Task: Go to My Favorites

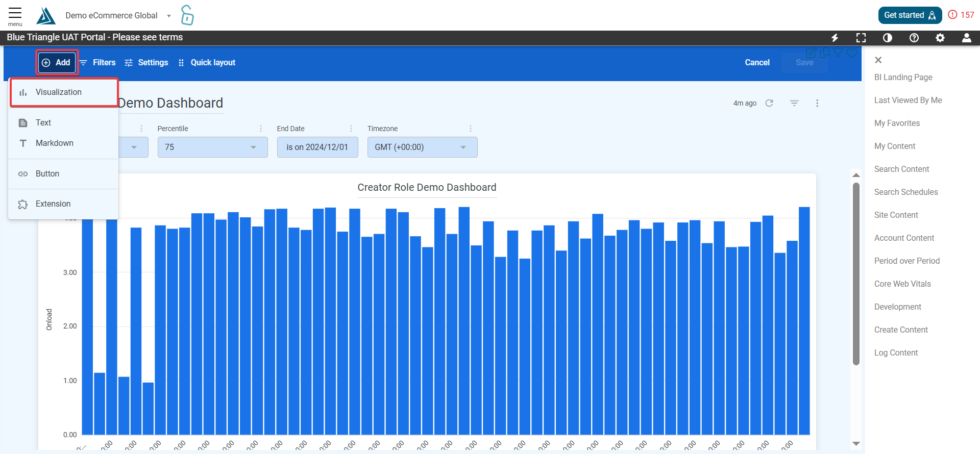Action: pos(897,123)
